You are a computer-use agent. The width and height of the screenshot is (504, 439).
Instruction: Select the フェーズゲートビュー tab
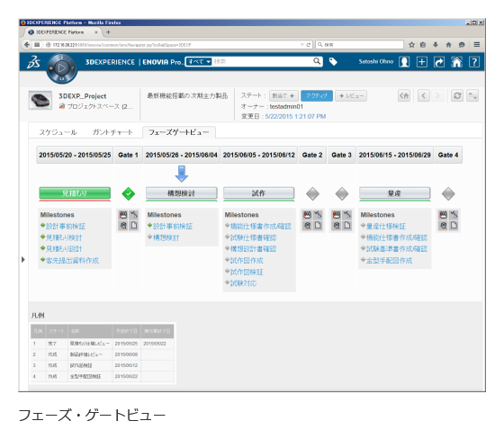[x=179, y=132]
